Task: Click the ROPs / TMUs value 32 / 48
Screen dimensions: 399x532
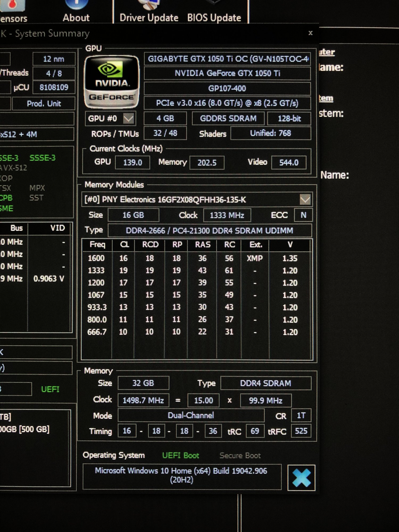Action: click(165, 133)
